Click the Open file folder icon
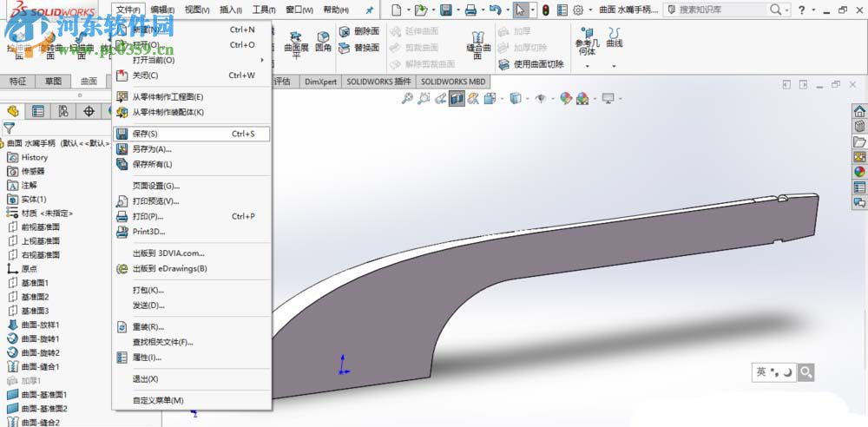 pos(421,10)
